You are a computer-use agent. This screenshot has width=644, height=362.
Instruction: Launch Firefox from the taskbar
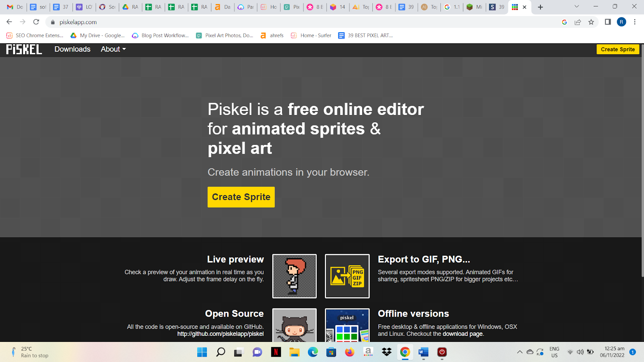pyautogui.click(x=349, y=352)
